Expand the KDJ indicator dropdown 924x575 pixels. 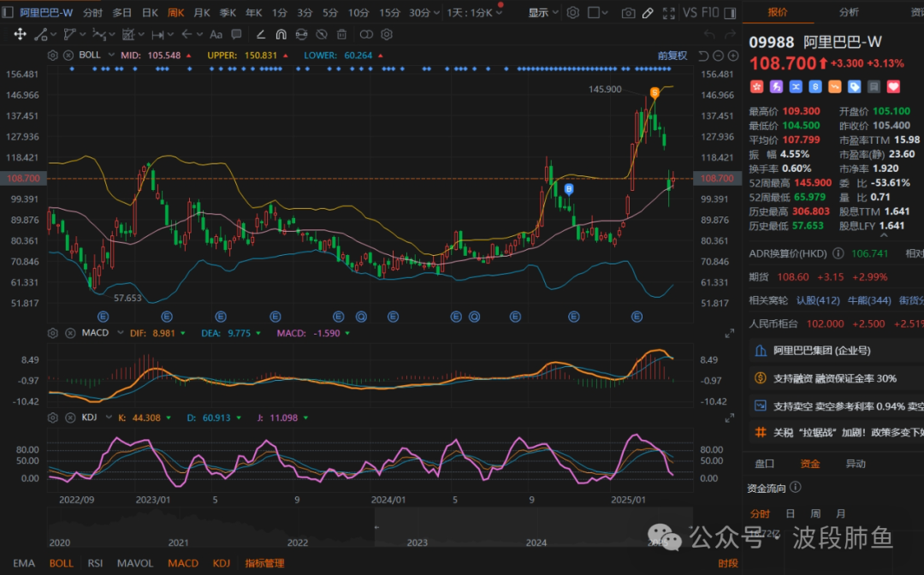click(x=109, y=417)
